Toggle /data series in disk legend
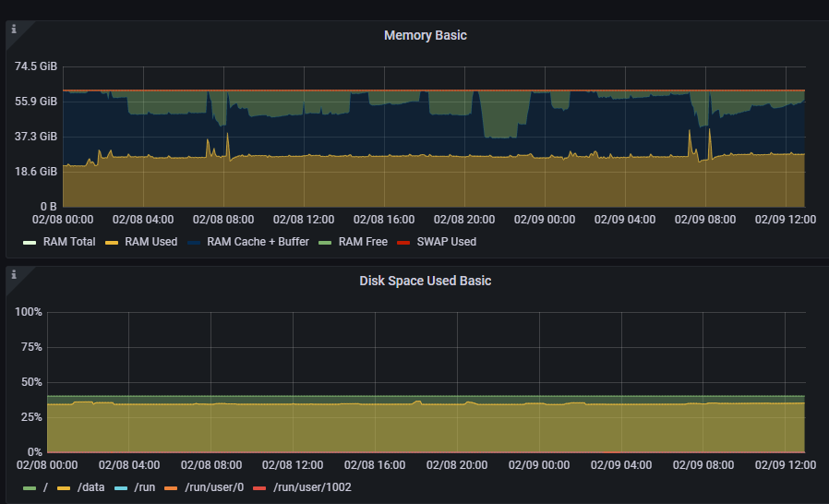 (x=91, y=487)
